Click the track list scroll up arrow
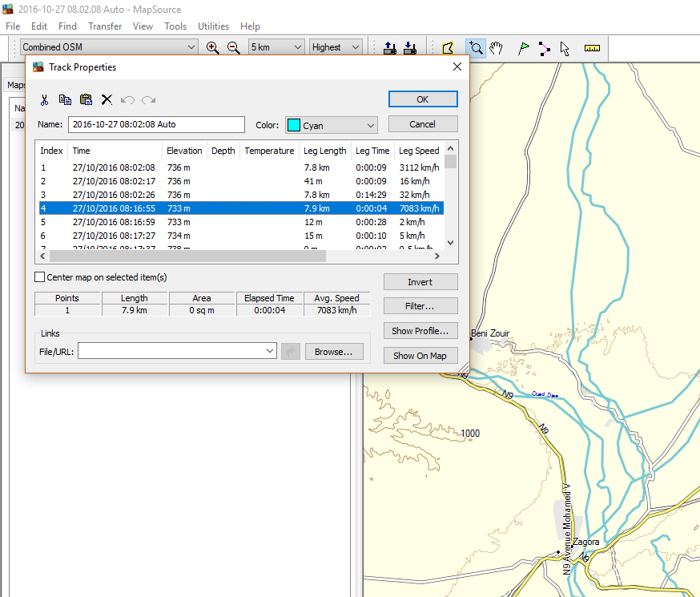The image size is (700, 597). click(x=450, y=148)
